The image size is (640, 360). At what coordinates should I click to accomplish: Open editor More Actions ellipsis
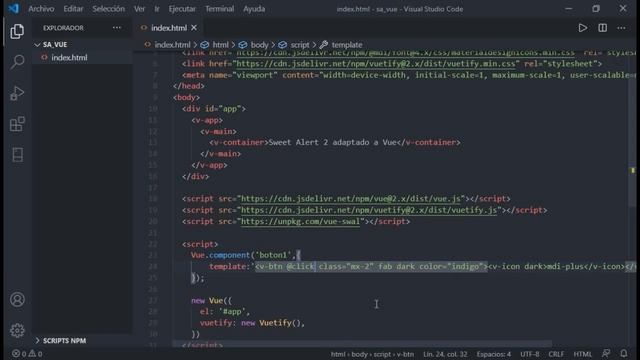point(621,28)
